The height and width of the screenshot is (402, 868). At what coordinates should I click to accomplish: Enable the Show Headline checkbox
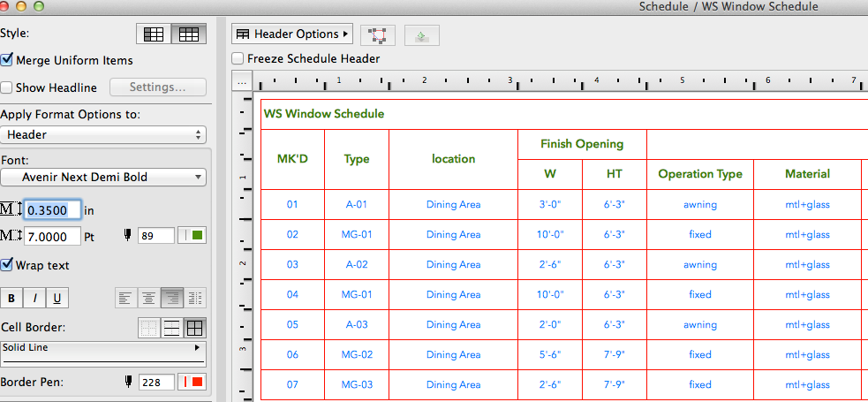coord(7,87)
